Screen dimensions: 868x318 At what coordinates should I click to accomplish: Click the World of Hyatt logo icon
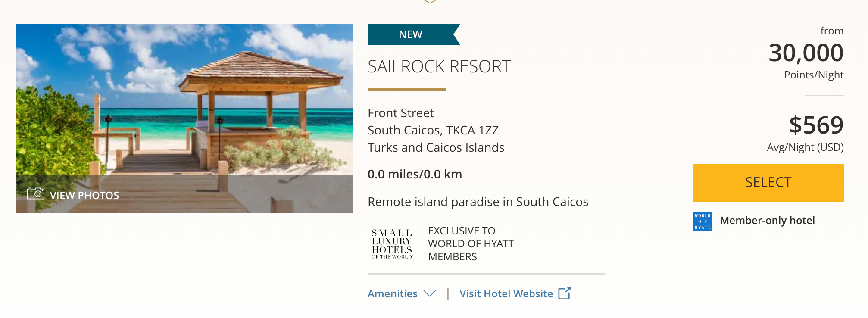702,221
